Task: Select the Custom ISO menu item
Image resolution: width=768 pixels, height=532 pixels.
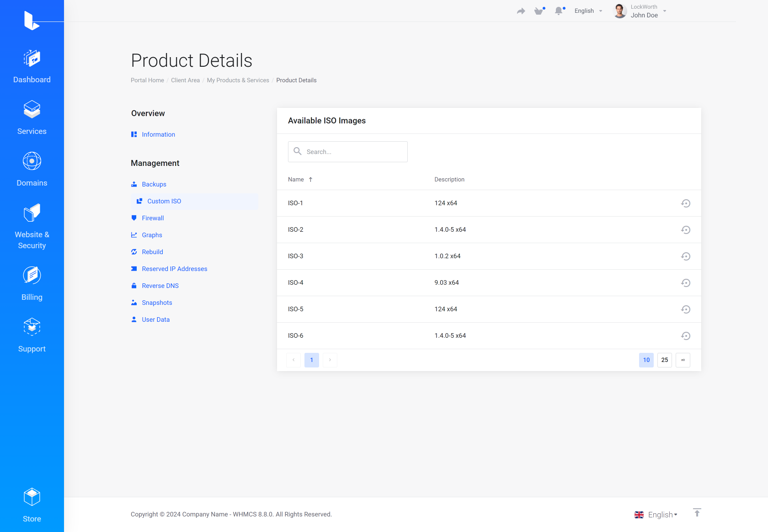Action: tap(195, 201)
